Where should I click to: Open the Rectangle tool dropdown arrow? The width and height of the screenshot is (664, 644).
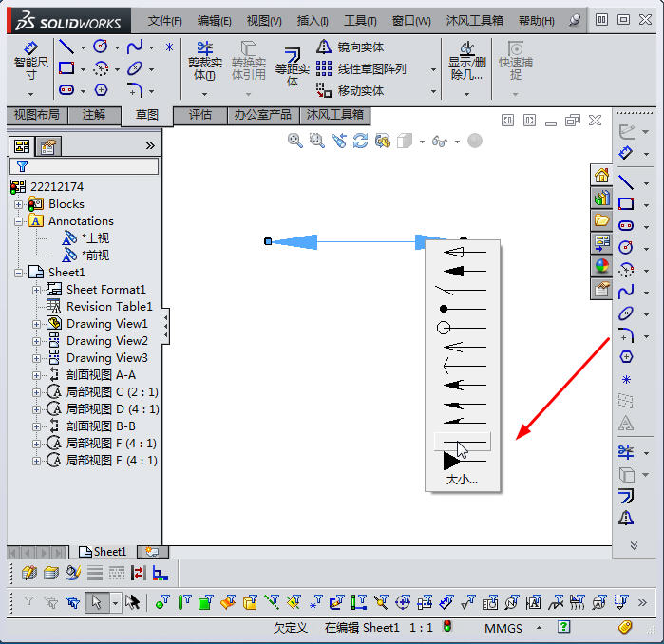tap(84, 68)
